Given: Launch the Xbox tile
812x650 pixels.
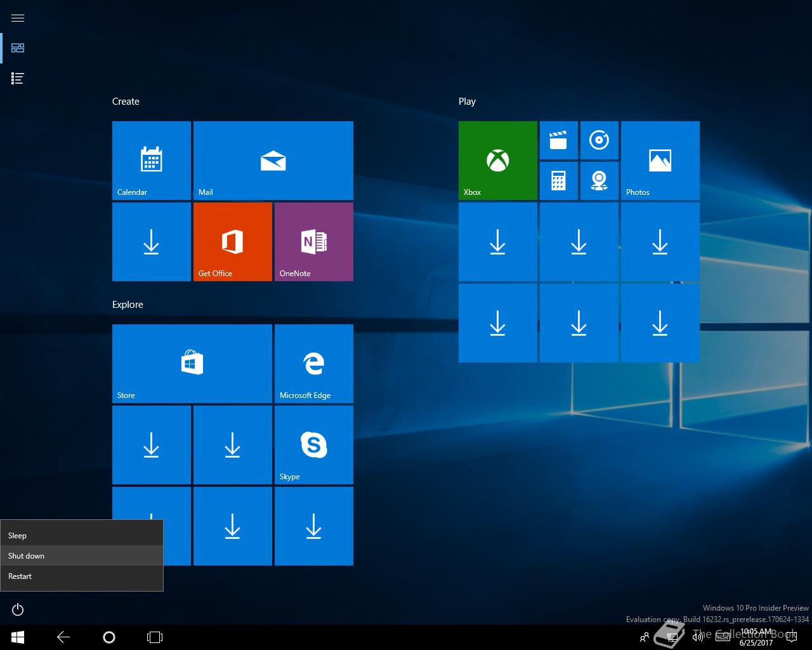Looking at the screenshot, I should coord(498,161).
